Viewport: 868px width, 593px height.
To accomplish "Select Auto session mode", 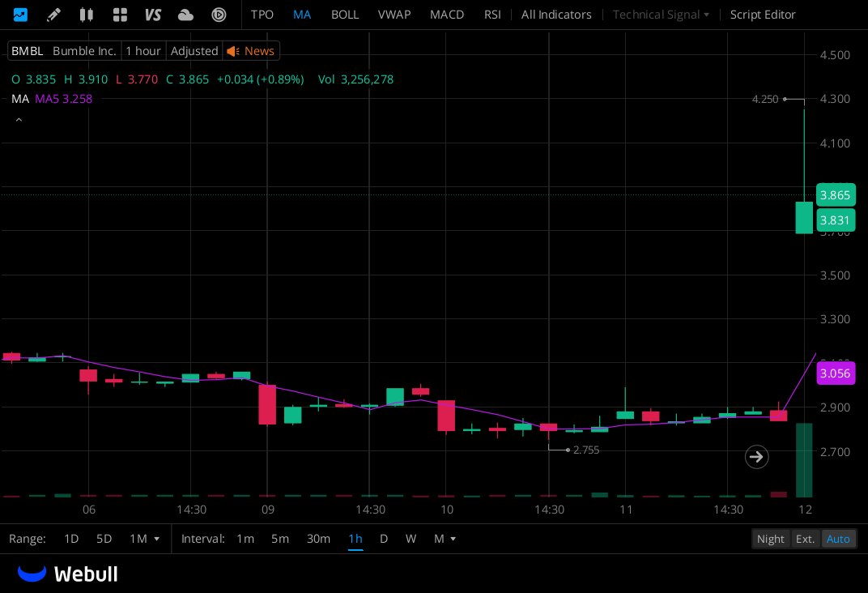I will coord(838,539).
